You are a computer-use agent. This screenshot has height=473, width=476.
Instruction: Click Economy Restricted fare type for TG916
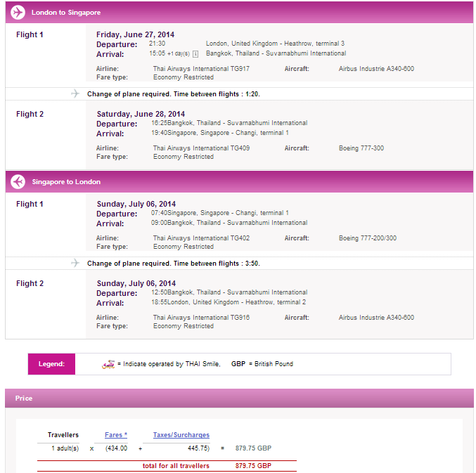point(184,326)
